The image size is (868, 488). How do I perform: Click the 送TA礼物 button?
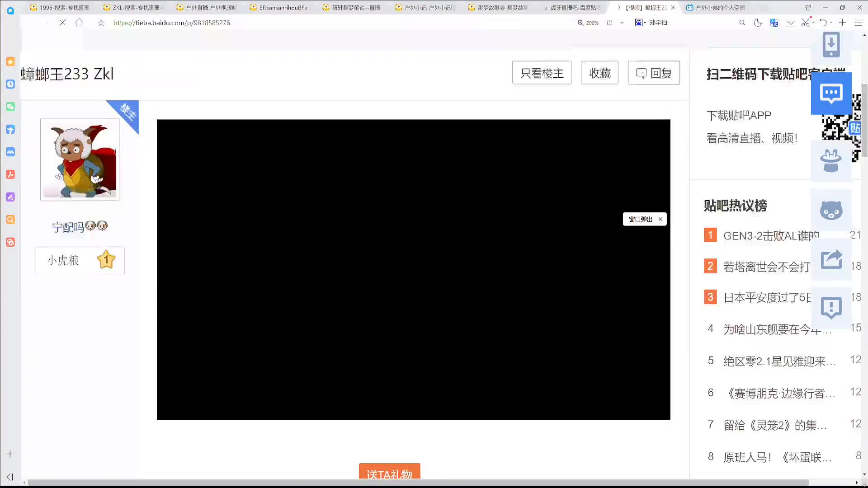(x=389, y=471)
